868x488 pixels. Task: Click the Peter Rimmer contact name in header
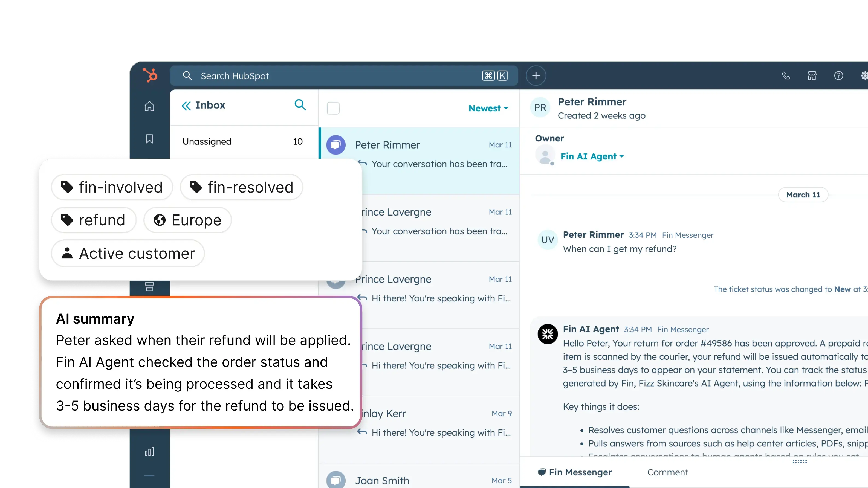(592, 102)
